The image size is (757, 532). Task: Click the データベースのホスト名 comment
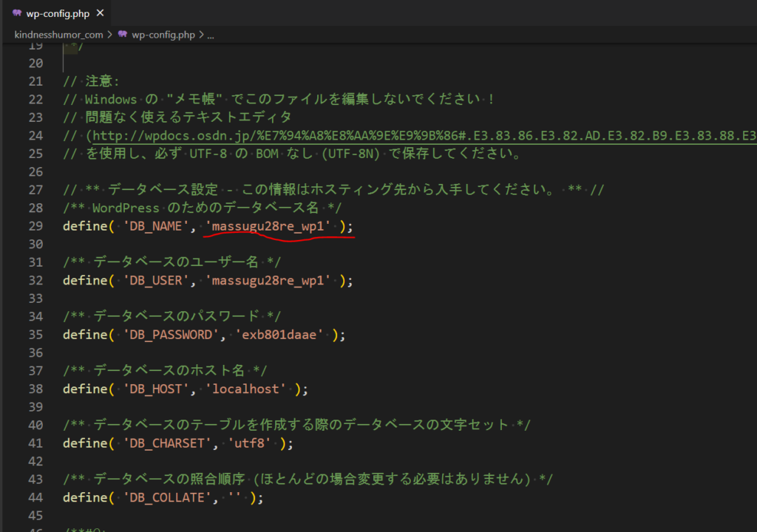[x=165, y=371]
